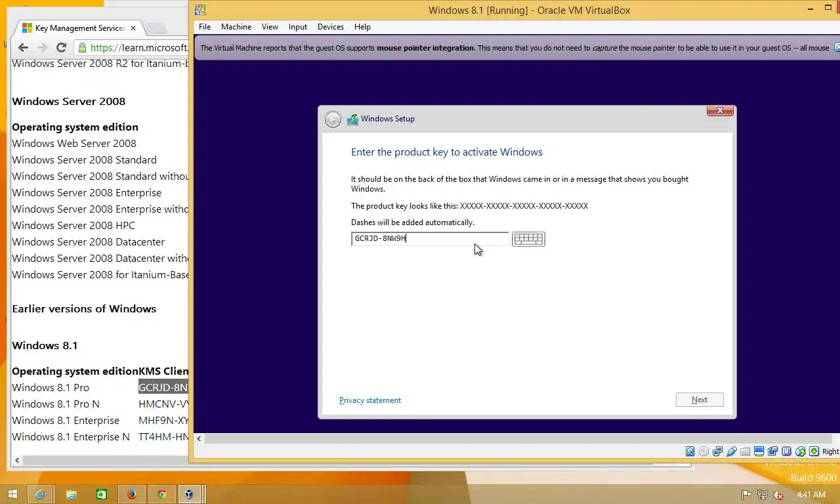Click the HMCNV key for 8.1 Pro N

163,404
